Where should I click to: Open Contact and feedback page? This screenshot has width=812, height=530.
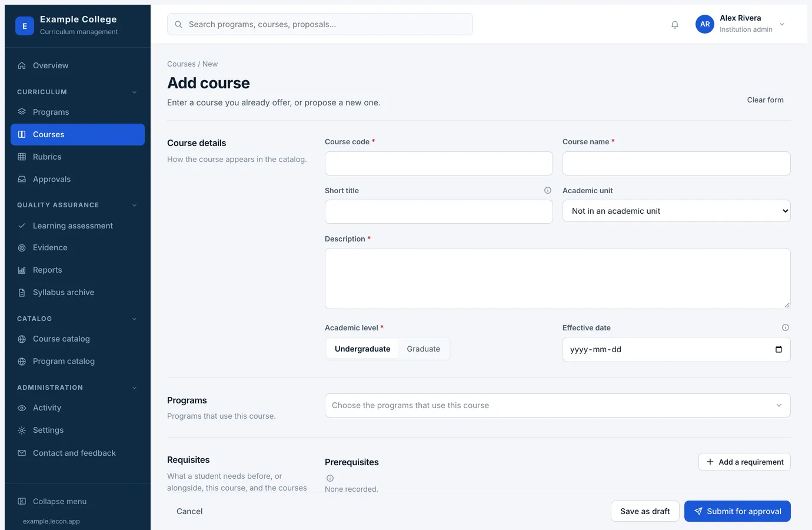coord(78,453)
